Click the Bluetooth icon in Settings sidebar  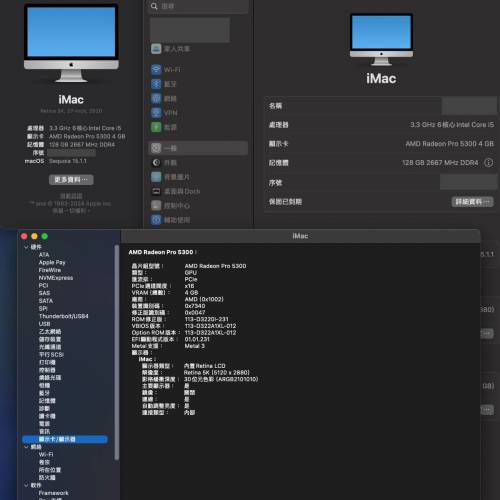[156, 84]
